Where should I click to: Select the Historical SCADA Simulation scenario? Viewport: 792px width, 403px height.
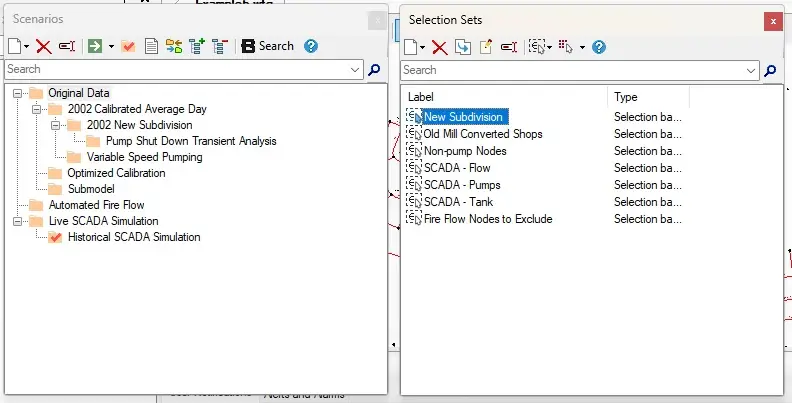click(134, 237)
